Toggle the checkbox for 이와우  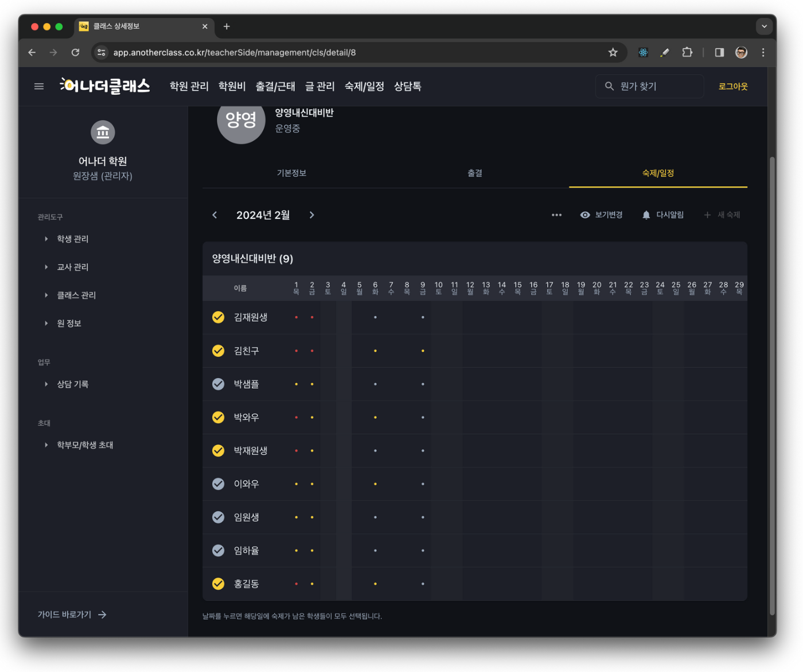218,483
